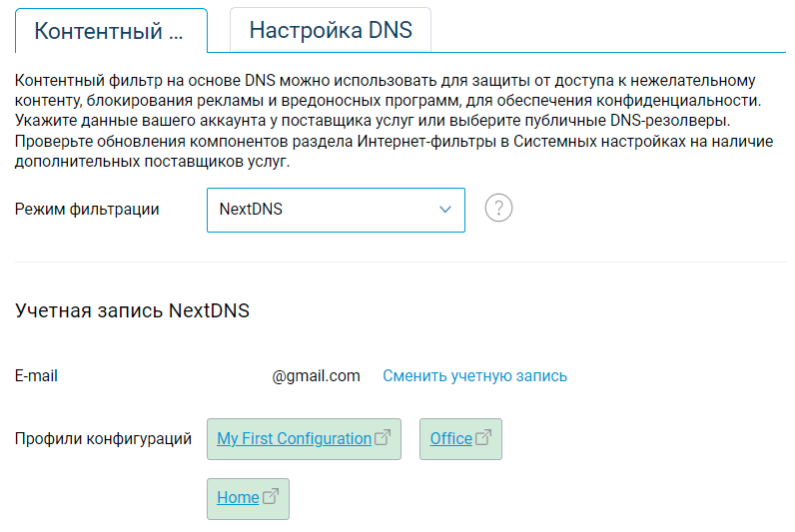Click external link icon beside My First Configuration
Viewport: 795px width, 532px height.
[x=383, y=438]
